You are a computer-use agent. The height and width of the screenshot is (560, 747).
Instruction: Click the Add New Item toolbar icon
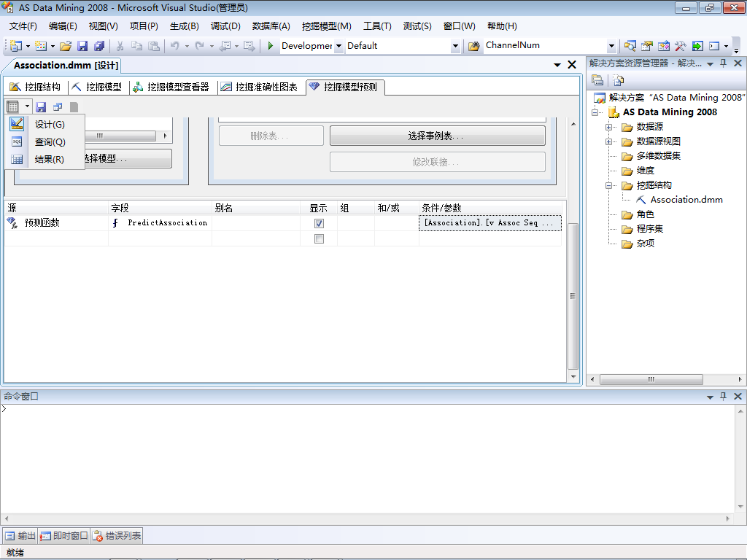pyautogui.click(x=41, y=46)
